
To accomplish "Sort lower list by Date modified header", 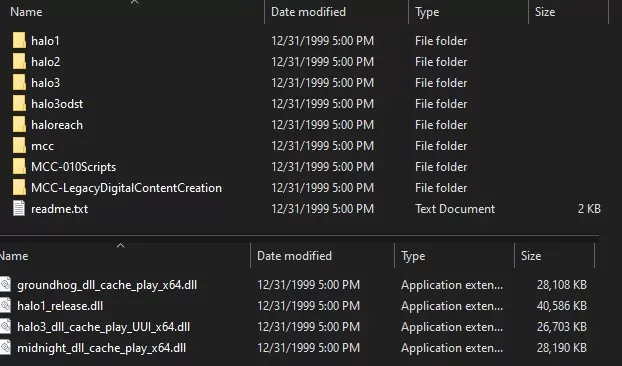I will pos(294,256).
